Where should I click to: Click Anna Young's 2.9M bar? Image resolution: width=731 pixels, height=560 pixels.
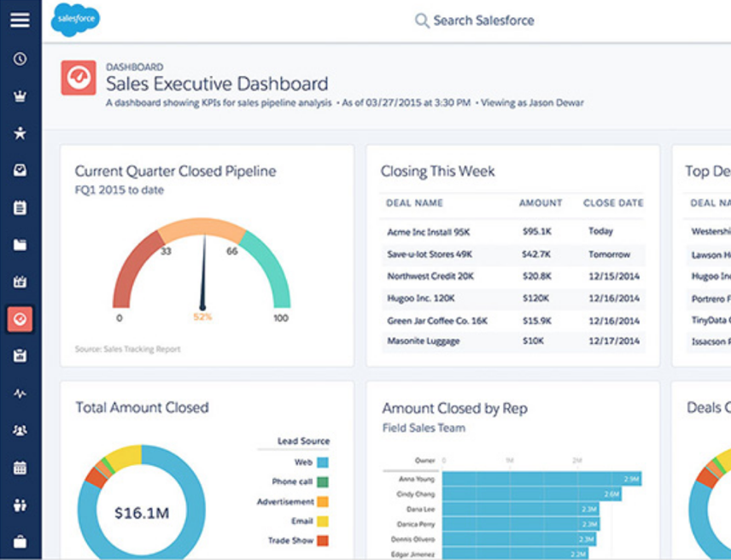[541, 479]
